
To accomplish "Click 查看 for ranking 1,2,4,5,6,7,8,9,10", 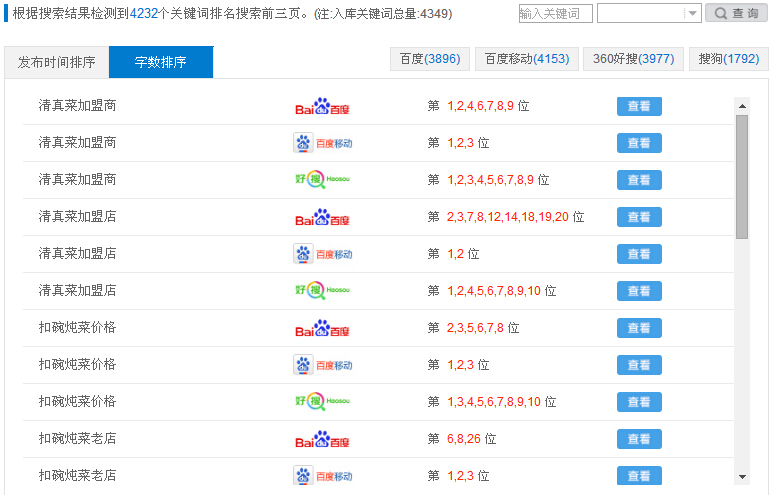I will click(x=639, y=291).
